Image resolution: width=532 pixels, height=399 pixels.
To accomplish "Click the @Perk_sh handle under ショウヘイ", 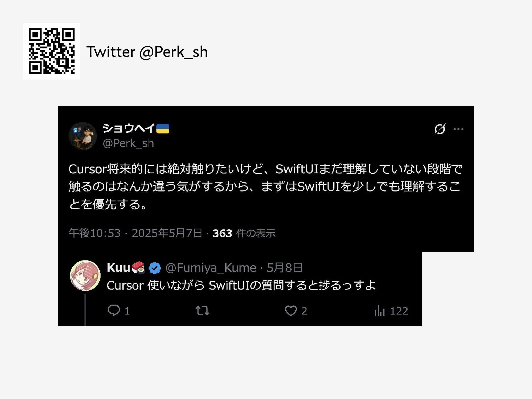I will pos(128,143).
